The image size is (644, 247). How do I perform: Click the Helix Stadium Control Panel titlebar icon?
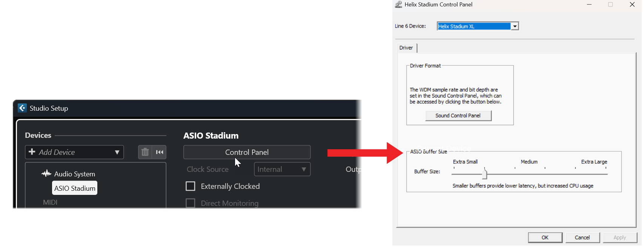(398, 5)
